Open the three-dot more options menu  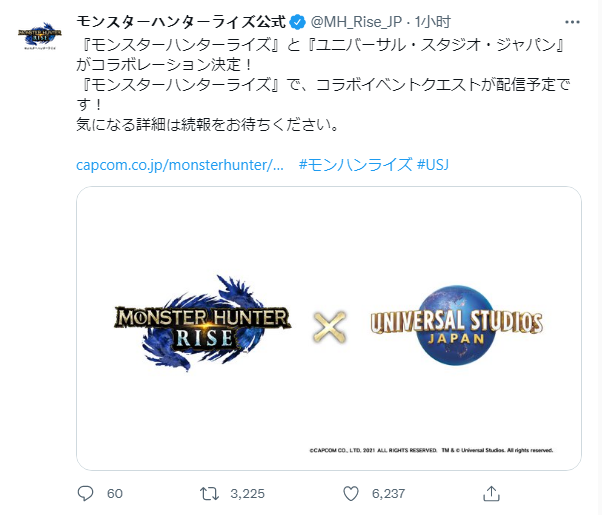[572, 22]
